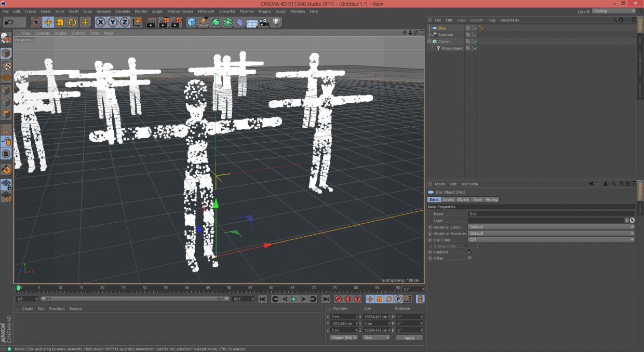
Task: Go to start of animation
Action: coord(263,299)
